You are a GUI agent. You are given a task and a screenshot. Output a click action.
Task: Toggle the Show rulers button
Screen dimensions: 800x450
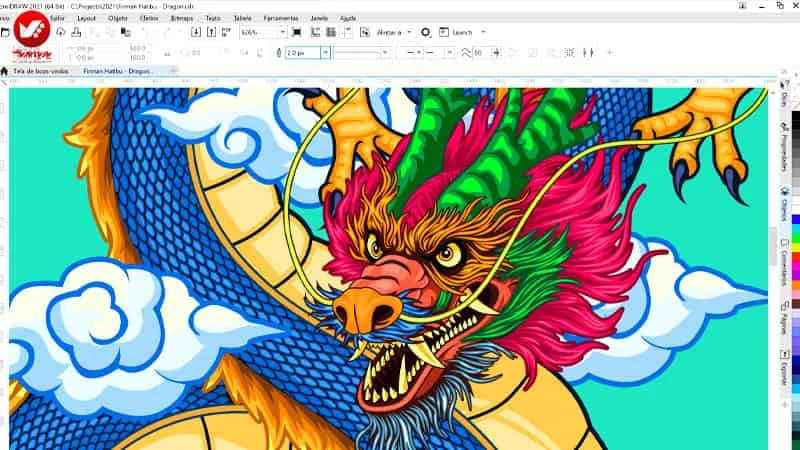coord(315,32)
